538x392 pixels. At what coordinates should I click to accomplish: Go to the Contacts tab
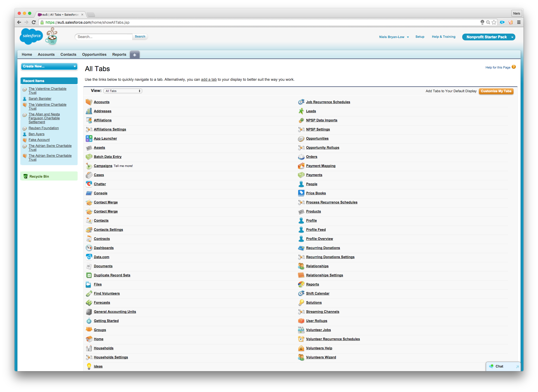point(68,54)
